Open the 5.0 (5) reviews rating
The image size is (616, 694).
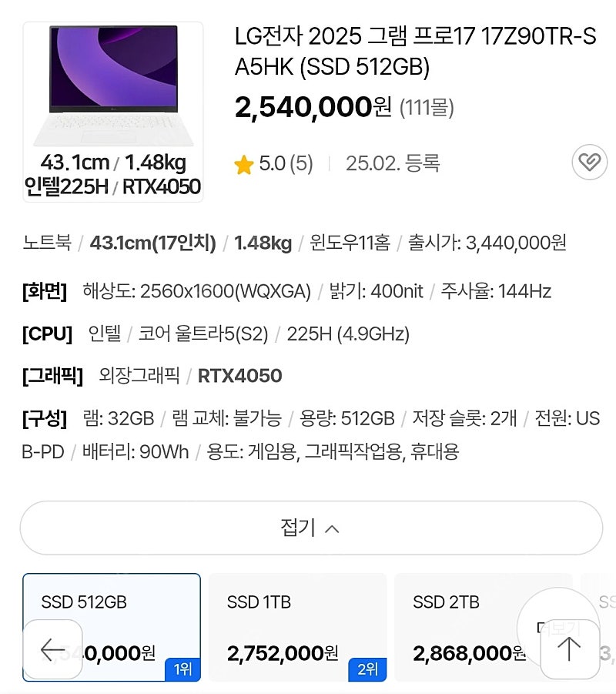[286, 164]
